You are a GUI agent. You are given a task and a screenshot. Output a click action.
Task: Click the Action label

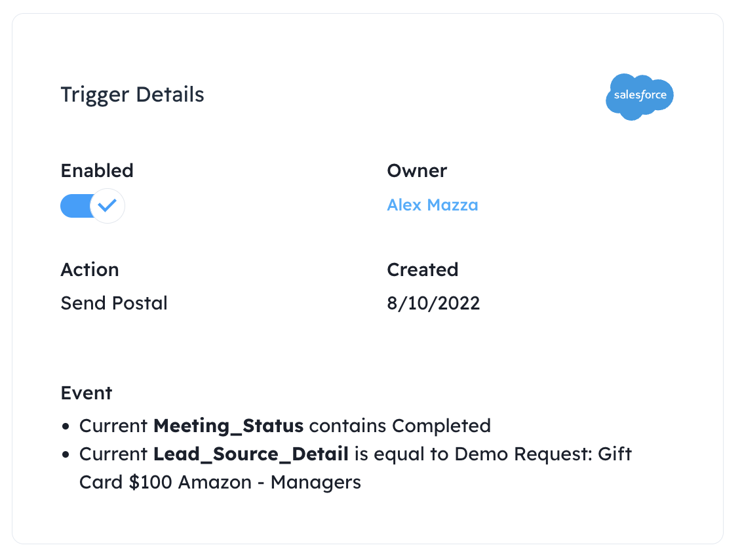click(90, 270)
